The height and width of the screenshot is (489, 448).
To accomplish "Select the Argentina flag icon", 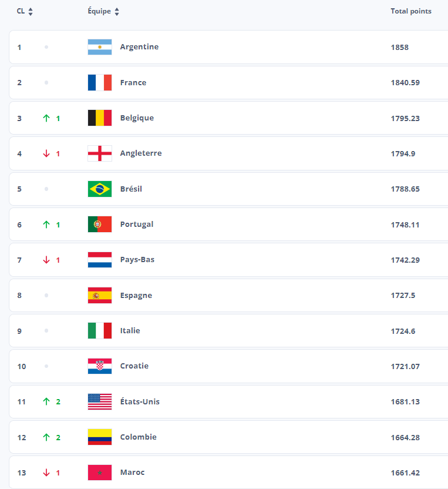I will pos(99,47).
